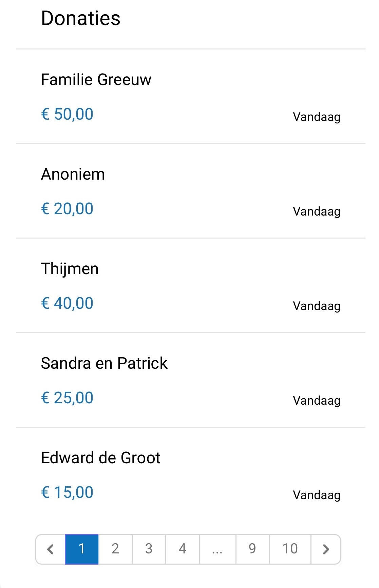Select page 1 in pagination
Viewport: 379px width, 588px height.
82,549
